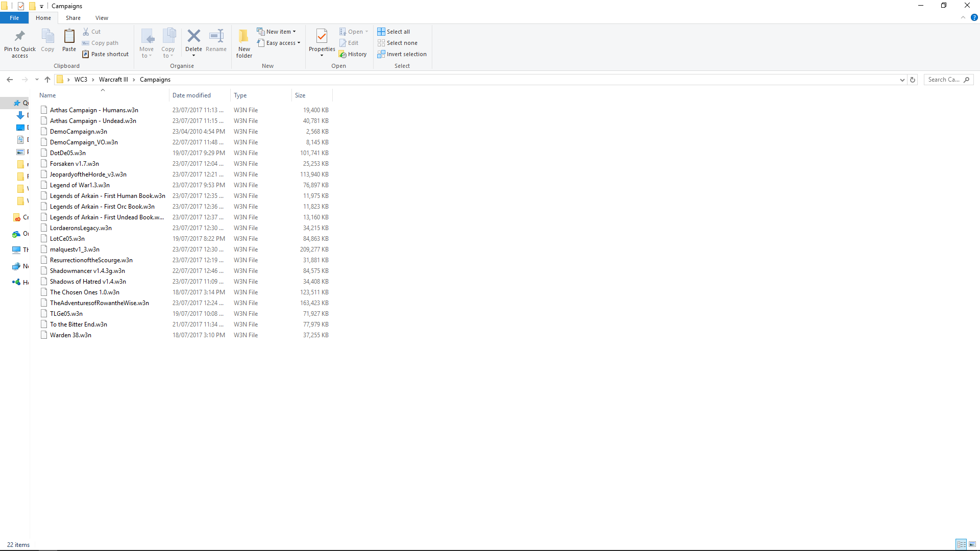Image resolution: width=980 pixels, height=551 pixels.
Task: Click Paste shortcut option
Action: (106, 54)
